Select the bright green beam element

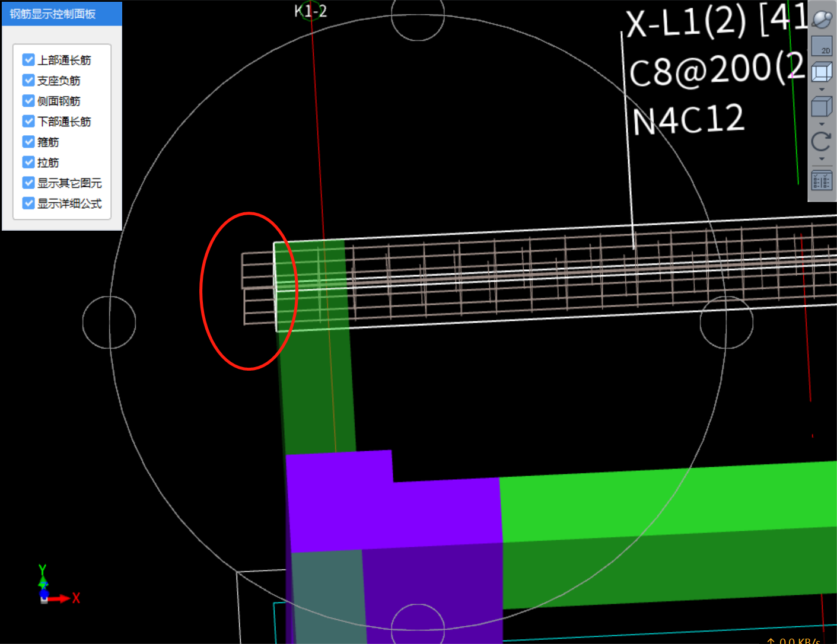pos(667,501)
